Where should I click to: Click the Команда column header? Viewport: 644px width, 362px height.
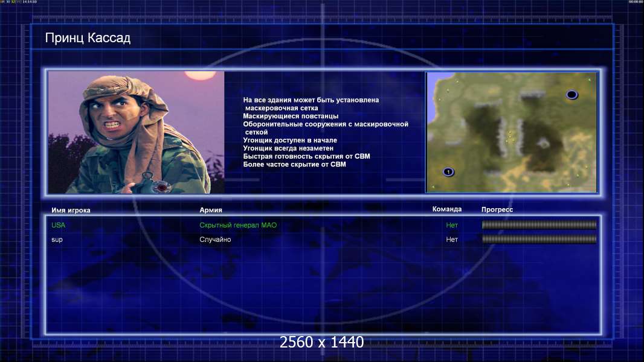click(x=447, y=209)
